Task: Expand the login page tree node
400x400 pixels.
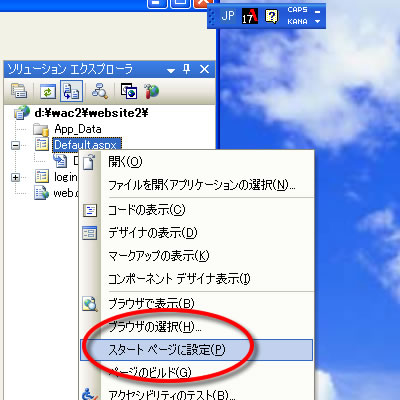Action: click(x=15, y=177)
